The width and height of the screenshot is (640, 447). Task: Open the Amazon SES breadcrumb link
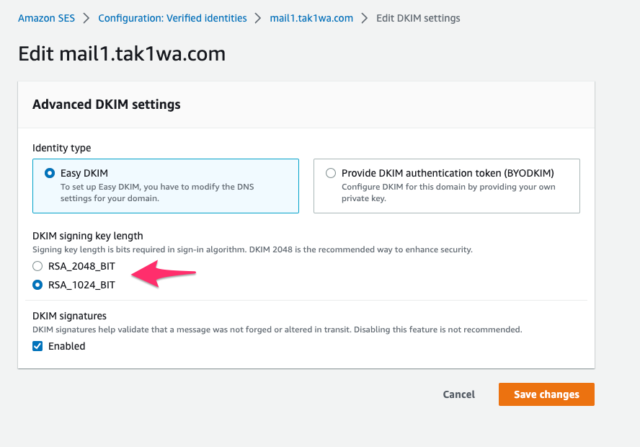[47, 18]
